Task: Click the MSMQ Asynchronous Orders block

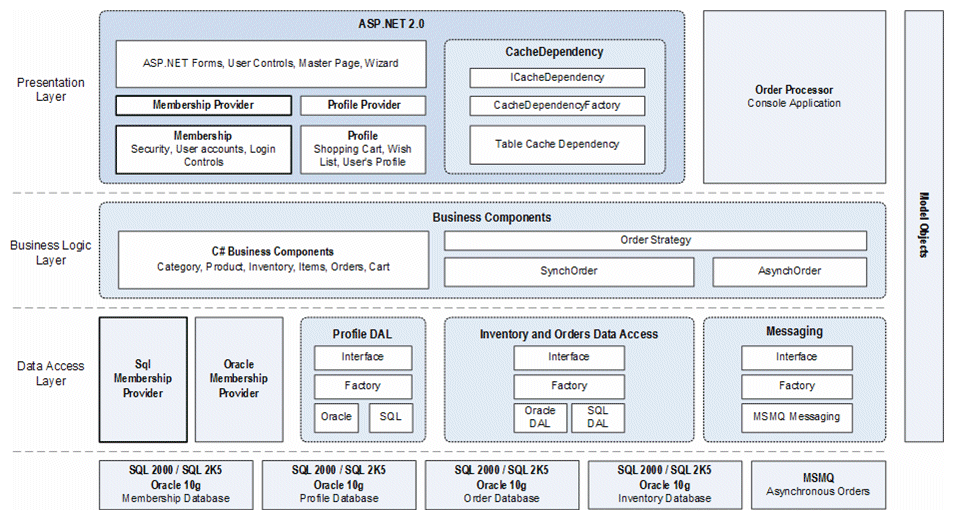Action: click(x=818, y=485)
